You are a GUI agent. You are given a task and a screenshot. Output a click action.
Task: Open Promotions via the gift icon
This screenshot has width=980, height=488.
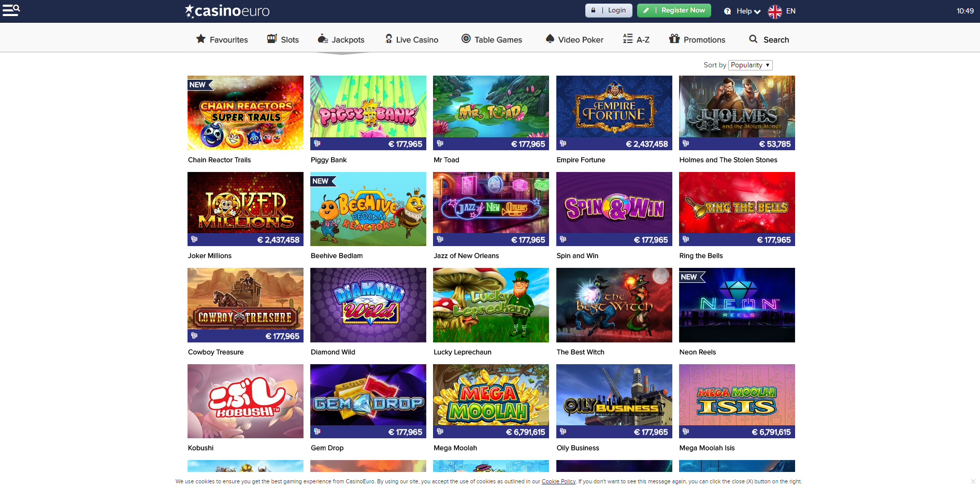(x=673, y=38)
